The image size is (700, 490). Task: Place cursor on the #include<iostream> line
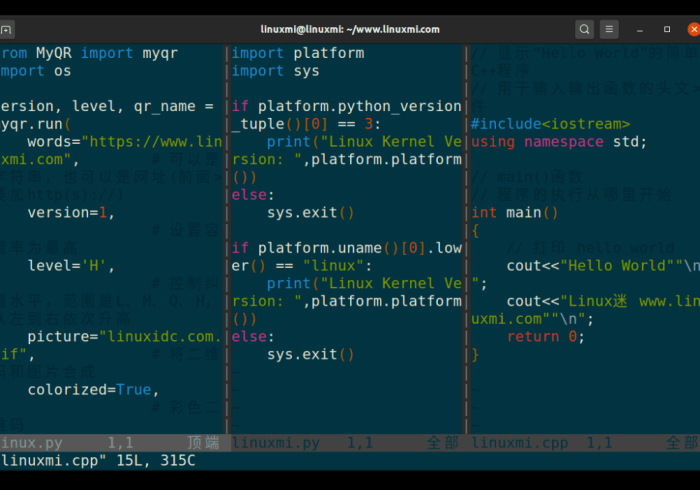tap(550, 124)
